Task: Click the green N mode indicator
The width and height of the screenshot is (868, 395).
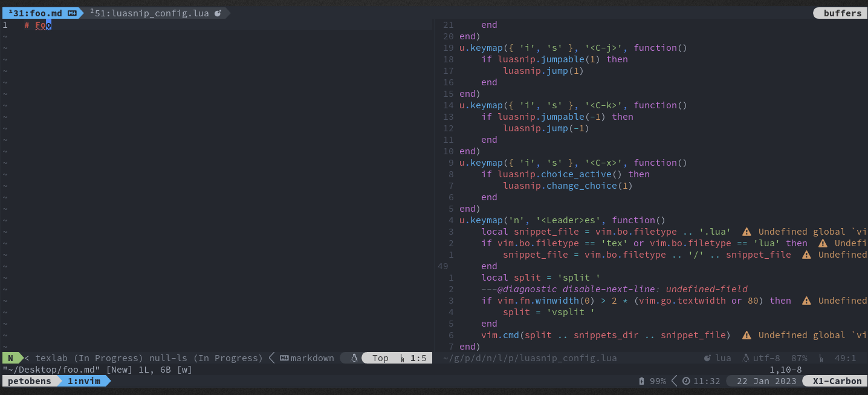Action: (11, 357)
